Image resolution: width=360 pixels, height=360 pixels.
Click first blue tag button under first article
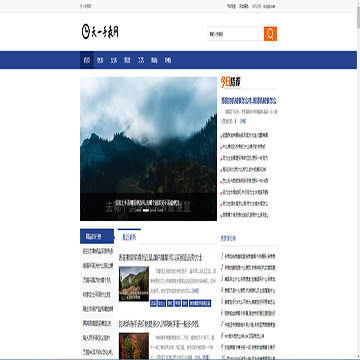(x=153, y=303)
